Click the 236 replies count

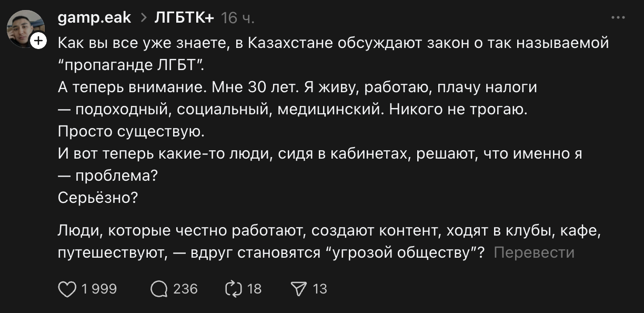(185, 289)
